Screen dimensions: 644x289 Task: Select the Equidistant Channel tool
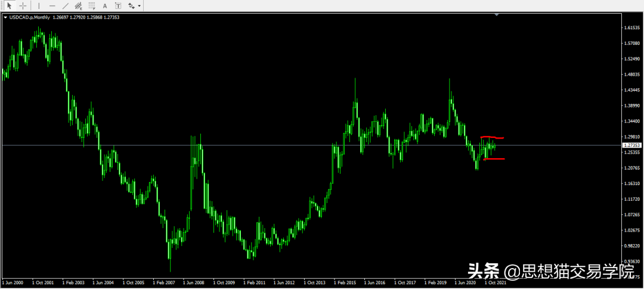[x=79, y=6]
